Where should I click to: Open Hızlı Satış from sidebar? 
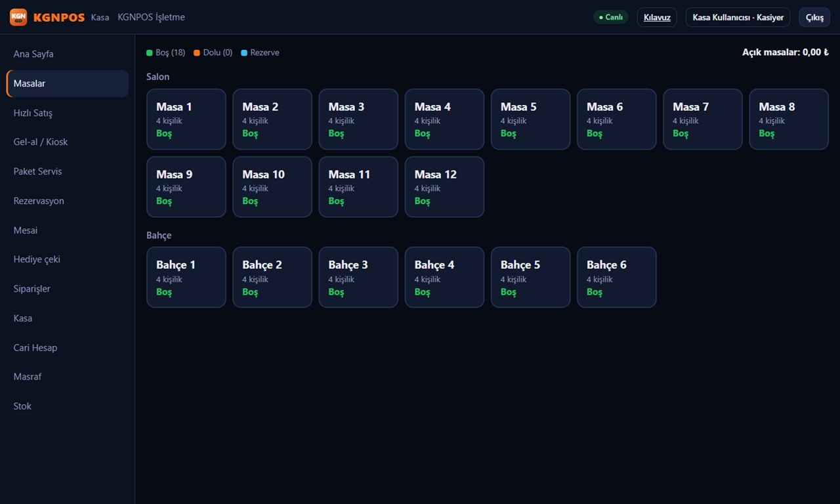pyautogui.click(x=68, y=113)
